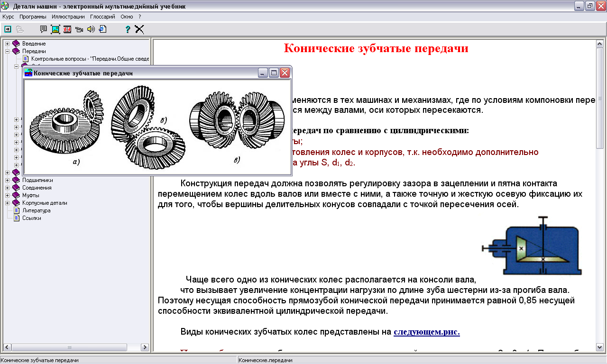Expand the Муфты tree node
This screenshot has height=364, width=607.
(8, 195)
